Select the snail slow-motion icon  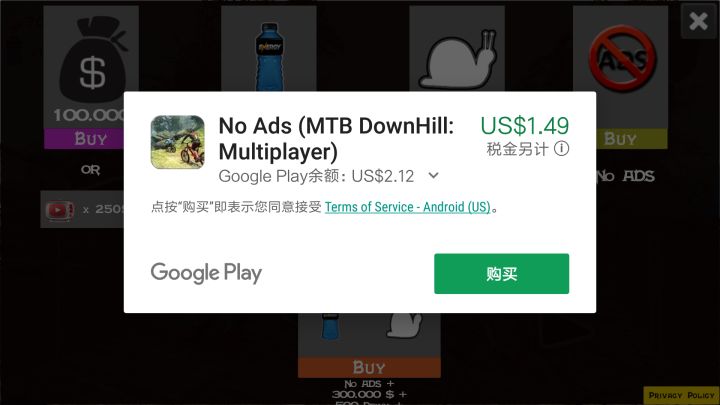click(x=457, y=60)
